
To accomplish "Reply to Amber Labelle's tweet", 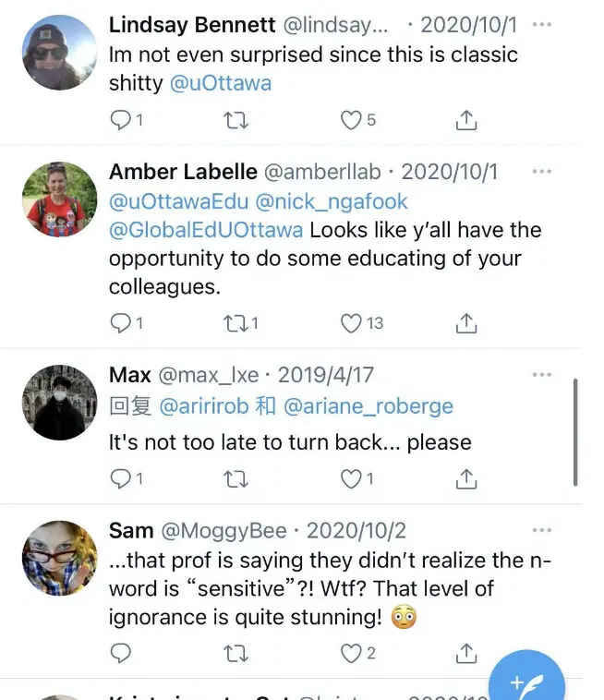I will [x=121, y=323].
